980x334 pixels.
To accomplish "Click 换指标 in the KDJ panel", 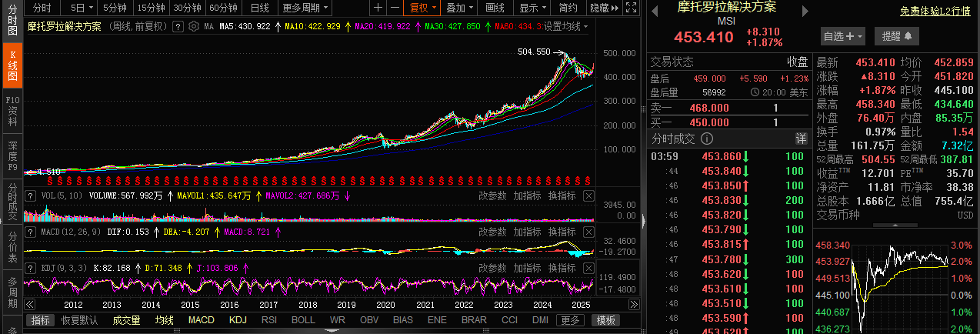I will point(562,267).
